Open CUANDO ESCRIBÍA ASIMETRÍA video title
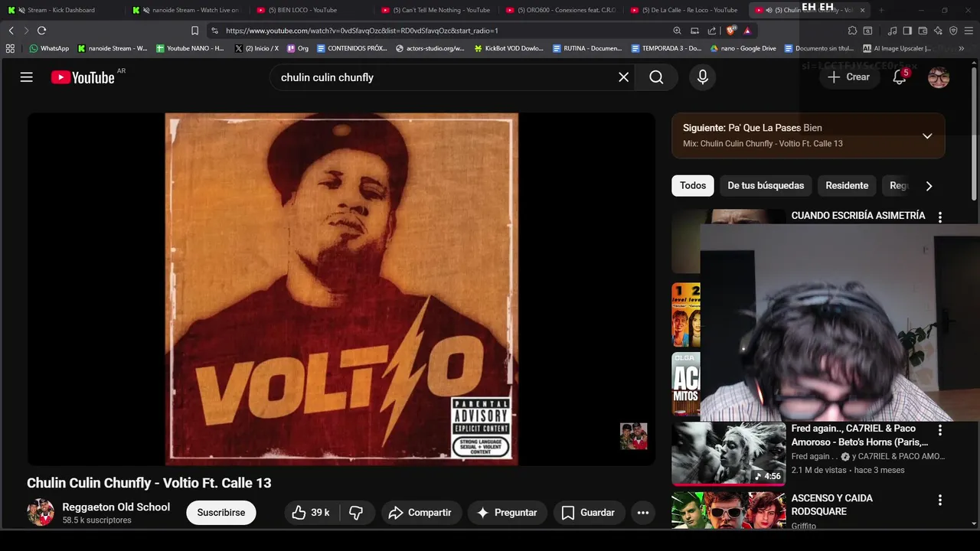This screenshot has width=980, height=551. pyautogui.click(x=858, y=216)
